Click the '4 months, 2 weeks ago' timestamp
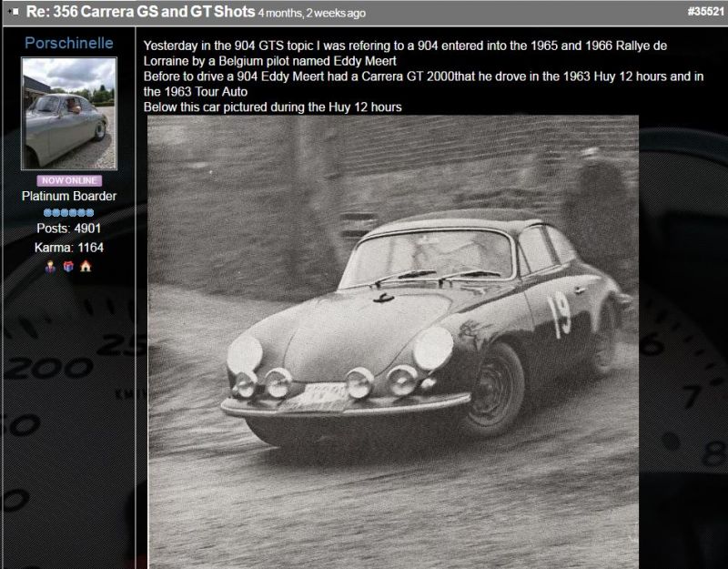Image resolution: width=728 pixels, height=569 pixels. coord(312,13)
